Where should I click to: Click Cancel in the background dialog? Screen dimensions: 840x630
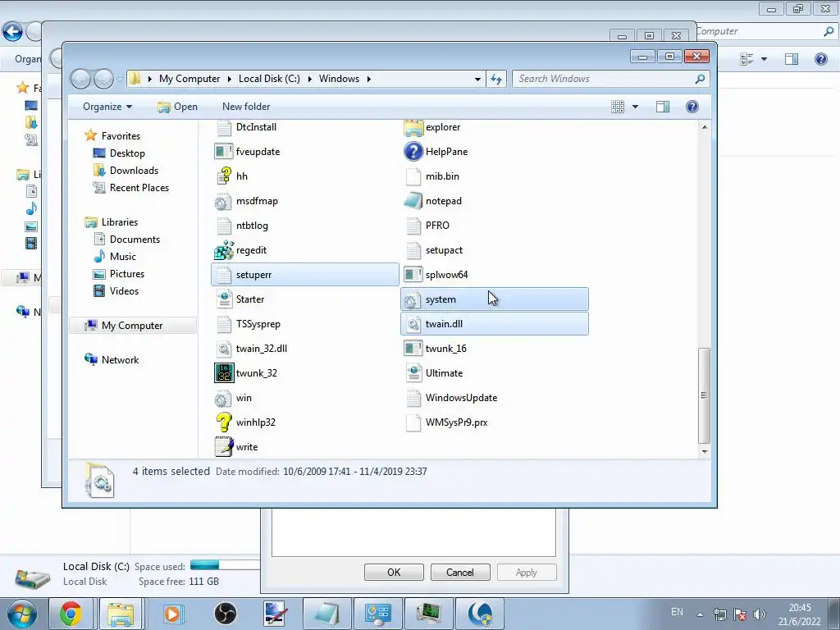460,572
